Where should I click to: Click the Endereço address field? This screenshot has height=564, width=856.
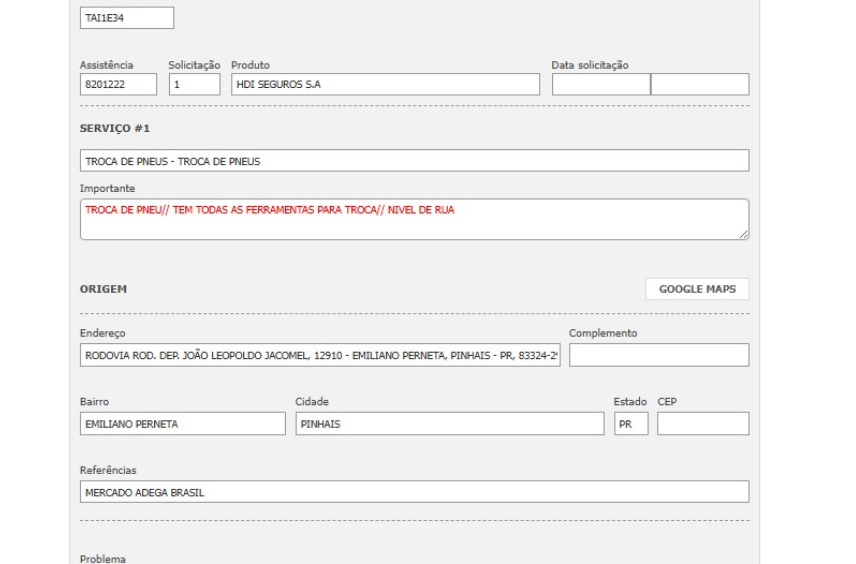(320, 355)
